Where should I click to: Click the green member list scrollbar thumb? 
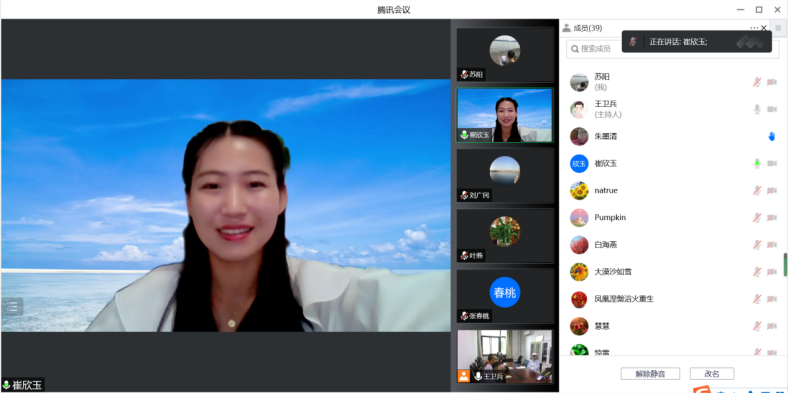coord(785,265)
